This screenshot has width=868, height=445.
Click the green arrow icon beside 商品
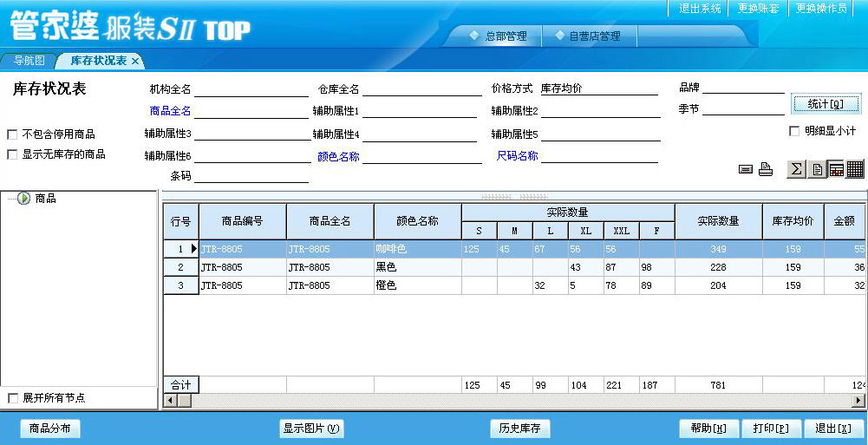[x=23, y=199]
